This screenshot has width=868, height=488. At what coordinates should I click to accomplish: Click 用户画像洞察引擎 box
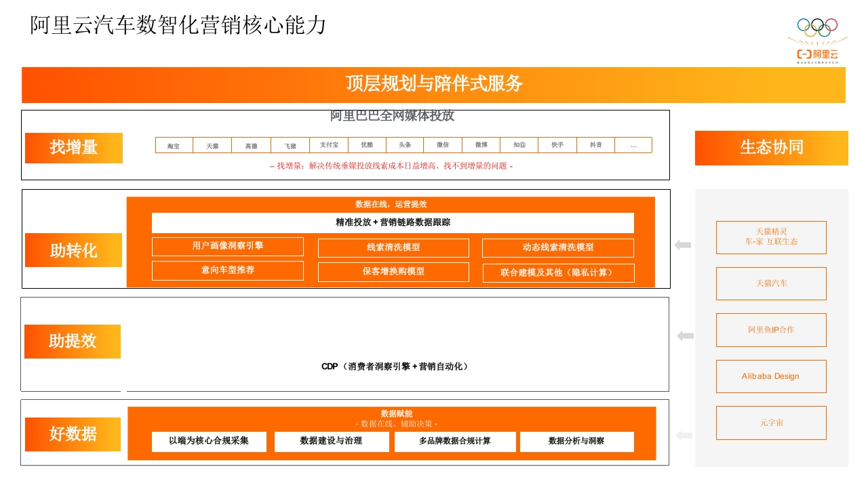[228, 246]
